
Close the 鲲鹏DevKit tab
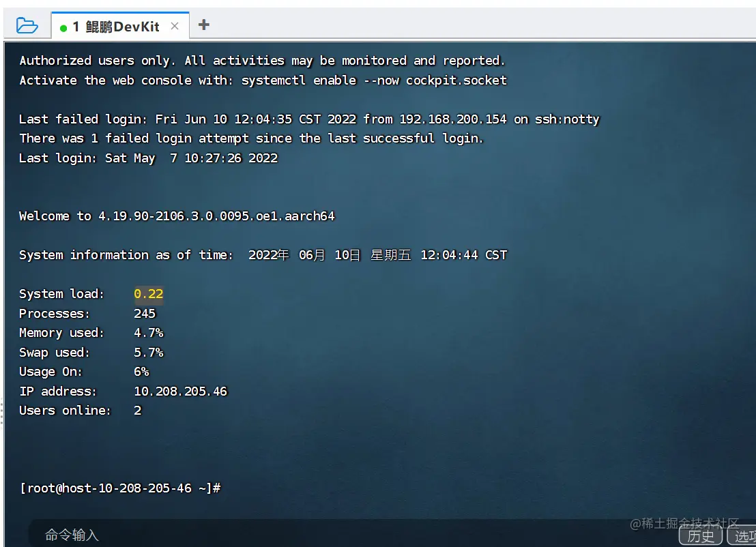175,26
